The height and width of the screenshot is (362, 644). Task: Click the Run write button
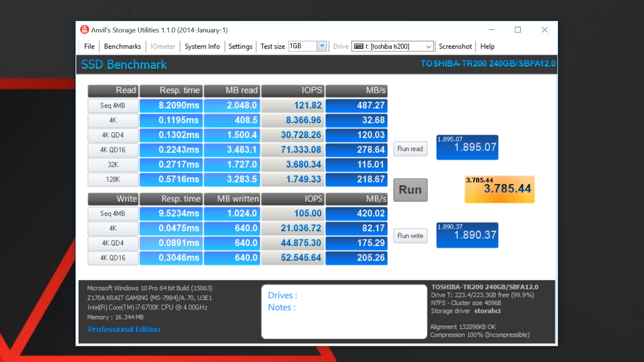tap(410, 236)
